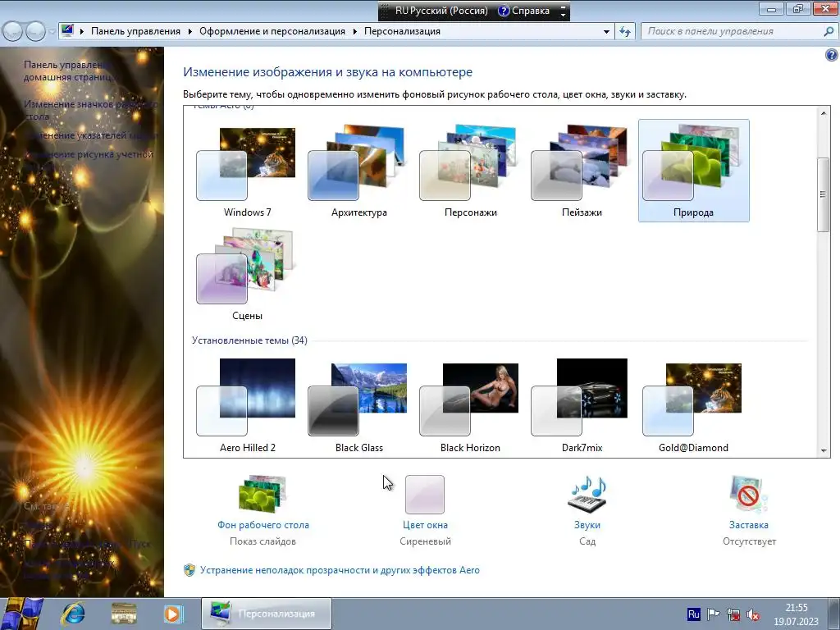Click the theme list scrollbar thumb
The image size is (840, 630).
pos(823,195)
